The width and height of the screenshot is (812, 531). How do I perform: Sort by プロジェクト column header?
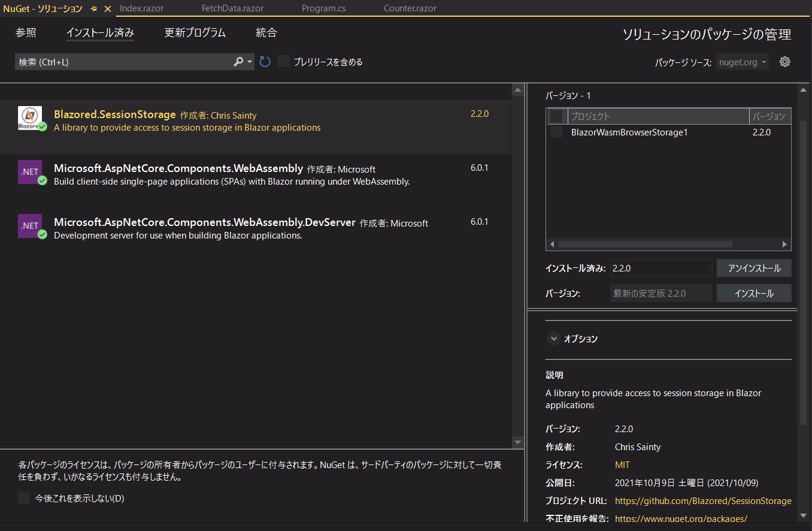click(x=658, y=116)
